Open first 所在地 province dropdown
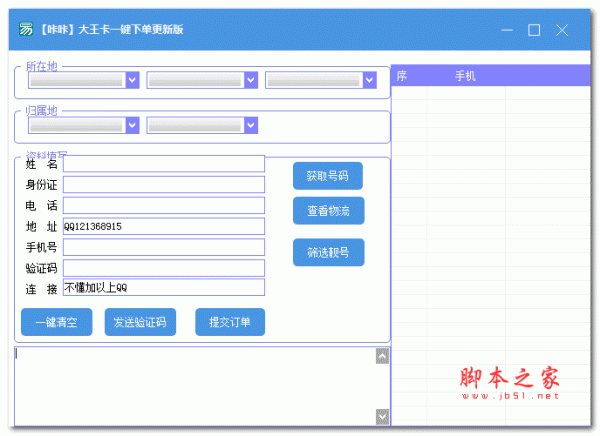Image resolution: width=600 pixels, height=436 pixels. (84, 80)
